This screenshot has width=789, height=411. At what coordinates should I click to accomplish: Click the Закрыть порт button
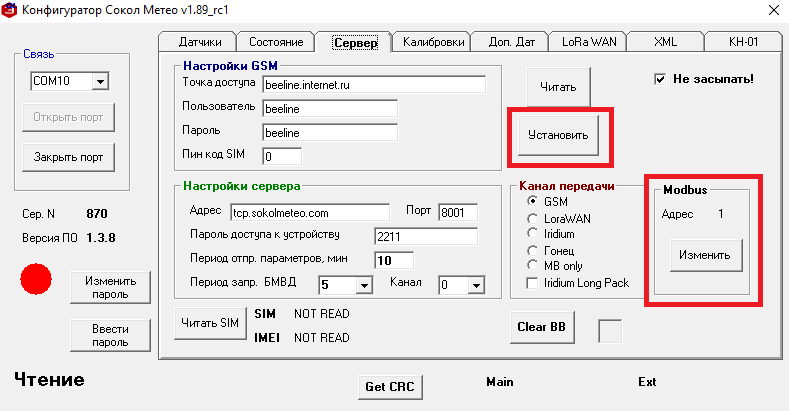coord(68,157)
